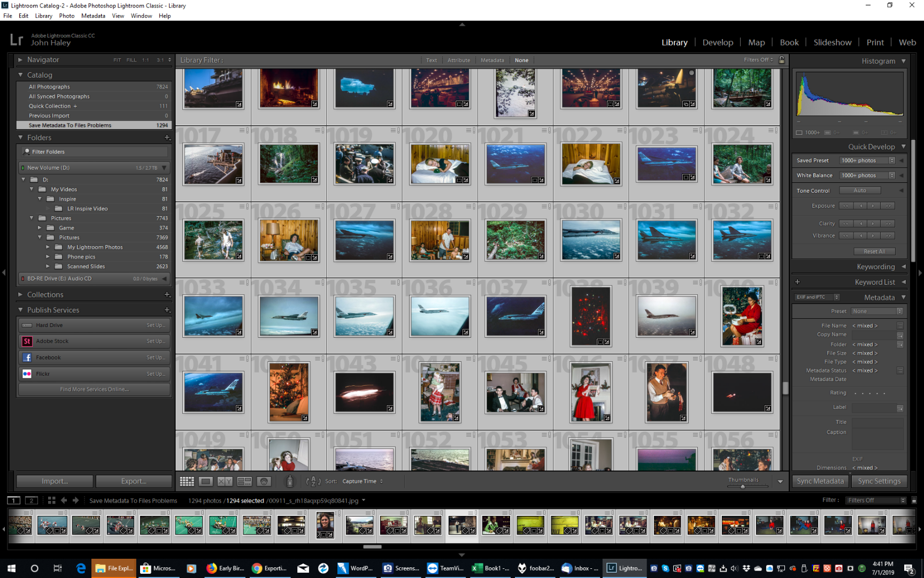Add a publish service with the plus icon
This screenshot has height=578, width=924.
[167, 310]
